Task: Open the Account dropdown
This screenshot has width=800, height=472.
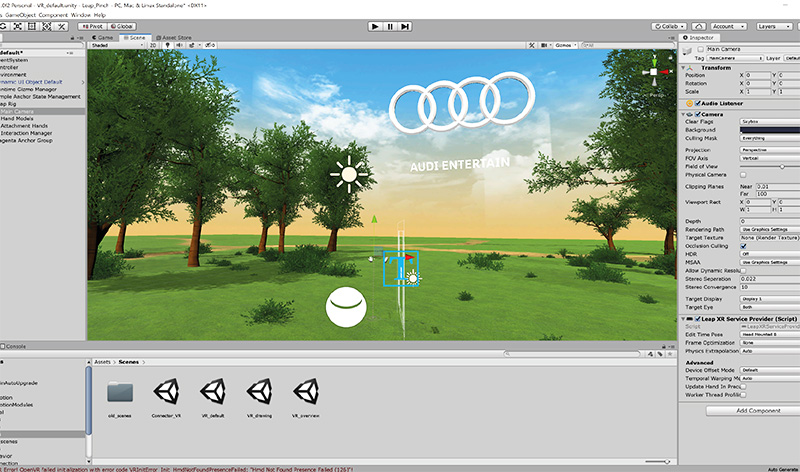Action: [x=729, y=26]
